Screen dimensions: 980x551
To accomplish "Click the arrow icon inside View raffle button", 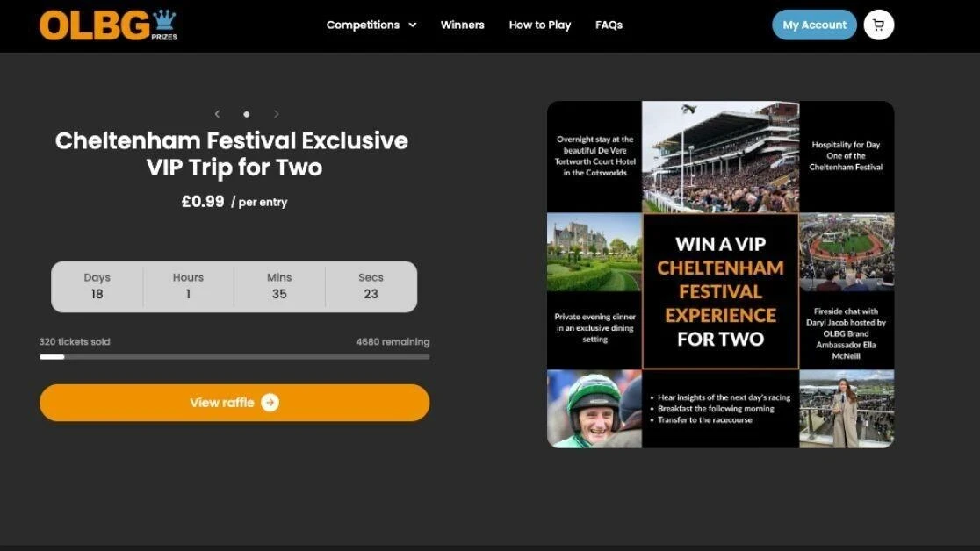I will (269, 402).
